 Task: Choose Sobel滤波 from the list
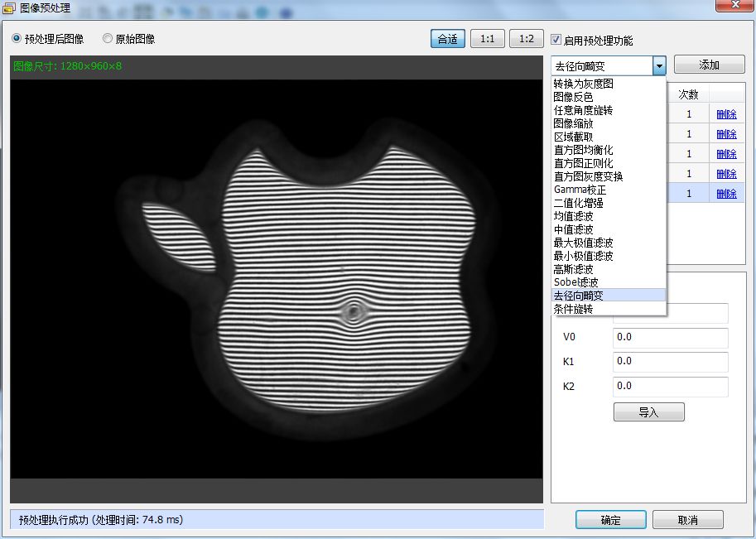pyautogui.click(x=609, y=282)
